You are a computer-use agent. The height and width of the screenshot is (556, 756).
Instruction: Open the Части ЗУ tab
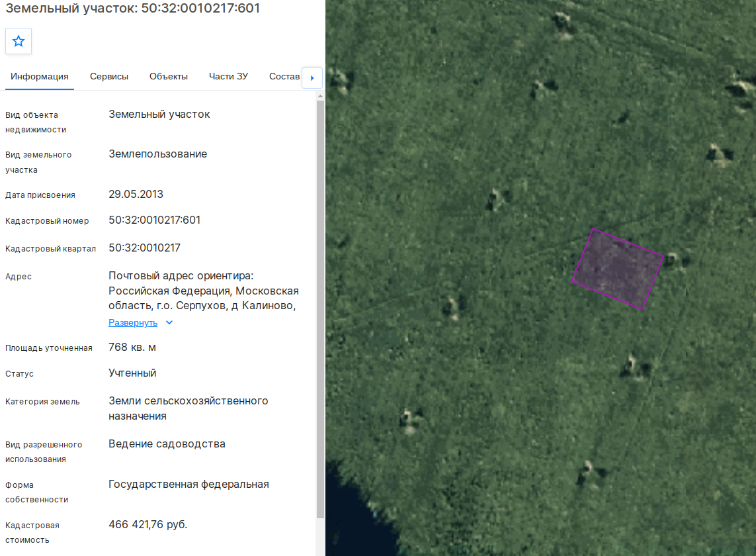pos(229,77)
